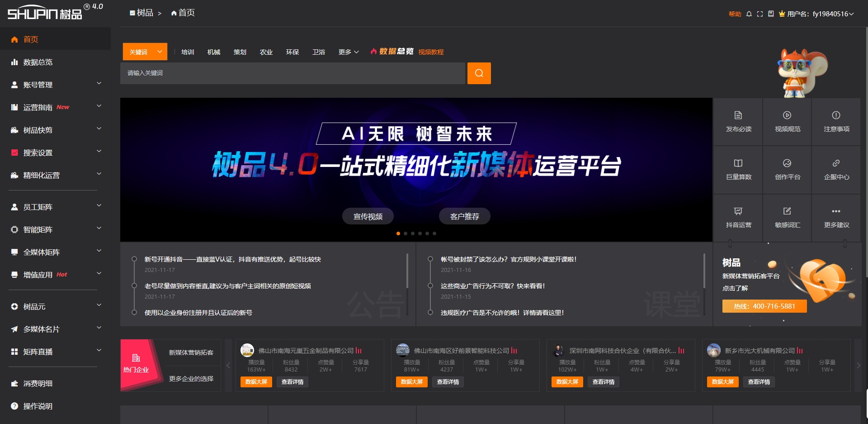Image resolution: width=868 pixels, height=424 pixels.
Task: Expand 增值应用 sidebar menu
Action: tap(99, 274)
